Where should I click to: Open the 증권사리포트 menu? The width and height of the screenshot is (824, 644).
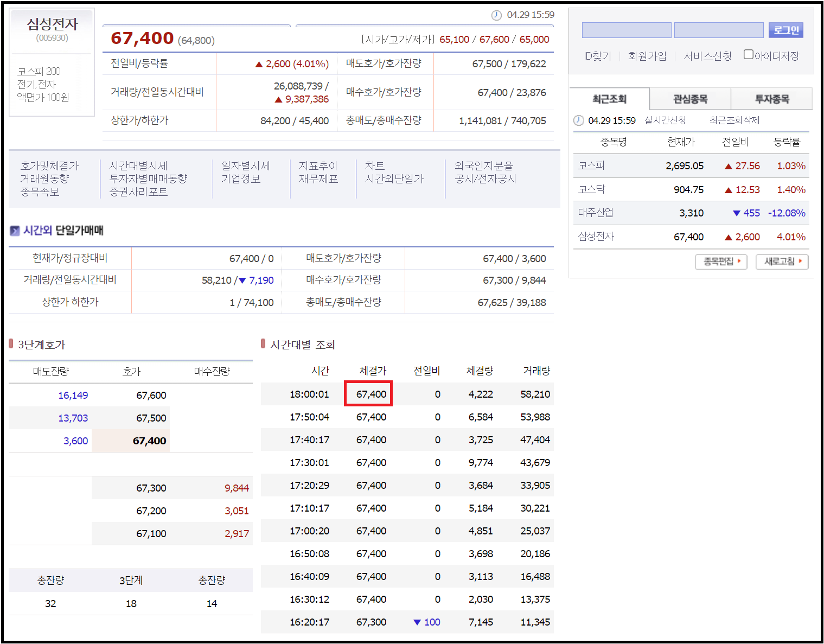coord(138,192)
